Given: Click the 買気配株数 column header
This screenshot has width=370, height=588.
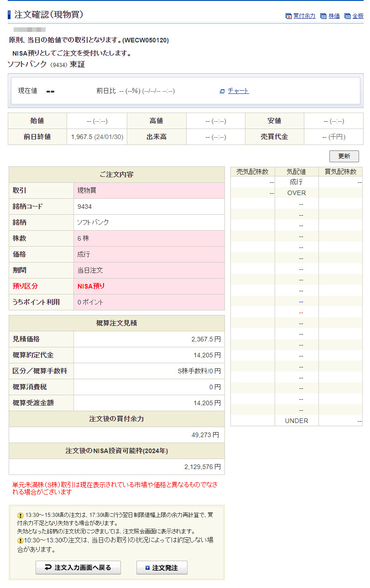Looking at the screenshot, I should [340, 171].
